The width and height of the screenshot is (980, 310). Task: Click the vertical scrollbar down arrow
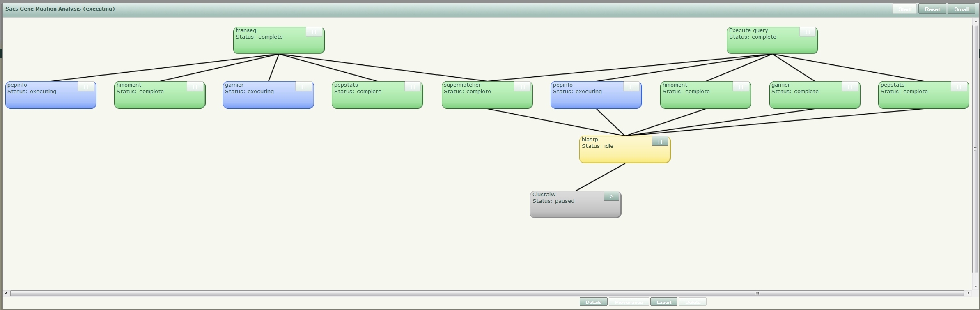pos(975,287)
